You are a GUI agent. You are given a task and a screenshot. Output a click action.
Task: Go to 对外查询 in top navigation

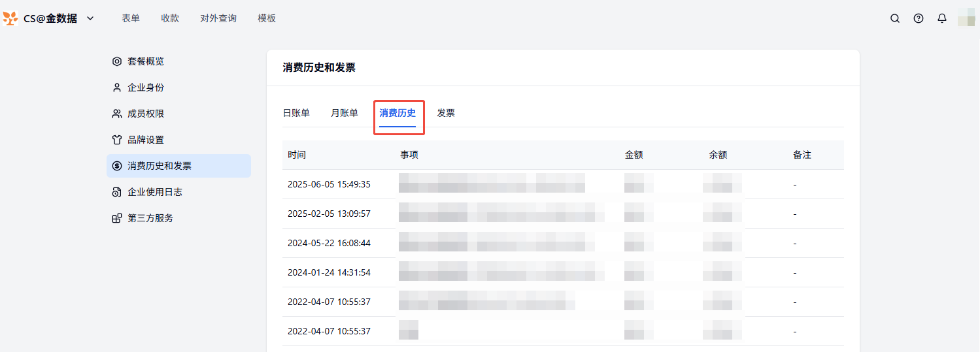coord(218,18)
